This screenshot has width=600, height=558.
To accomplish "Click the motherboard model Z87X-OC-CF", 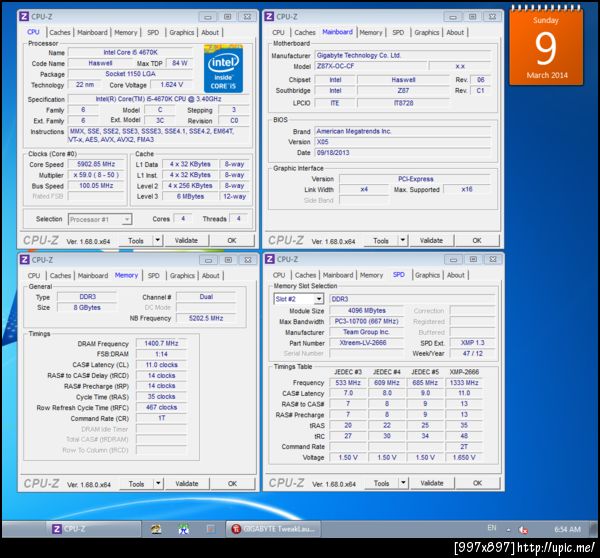I will tap(370, 66).
